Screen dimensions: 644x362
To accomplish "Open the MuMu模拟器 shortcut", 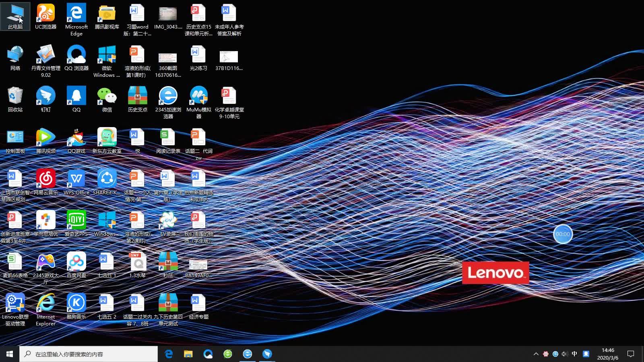I will click(x=199, y=103).
